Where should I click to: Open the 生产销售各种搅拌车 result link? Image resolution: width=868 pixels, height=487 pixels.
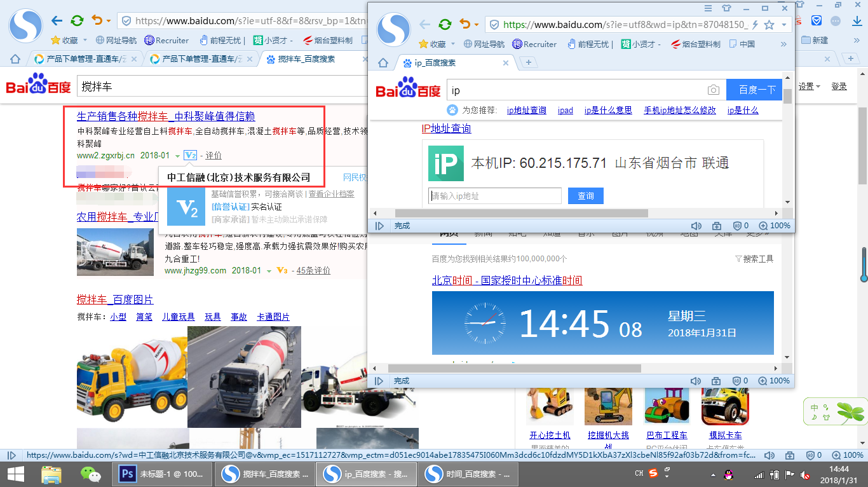166,116
